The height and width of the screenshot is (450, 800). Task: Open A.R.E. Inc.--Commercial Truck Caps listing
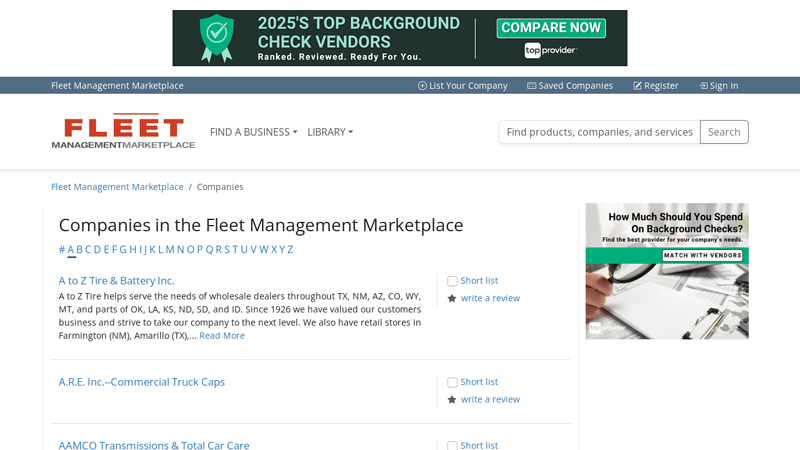[x=142, y=382]
